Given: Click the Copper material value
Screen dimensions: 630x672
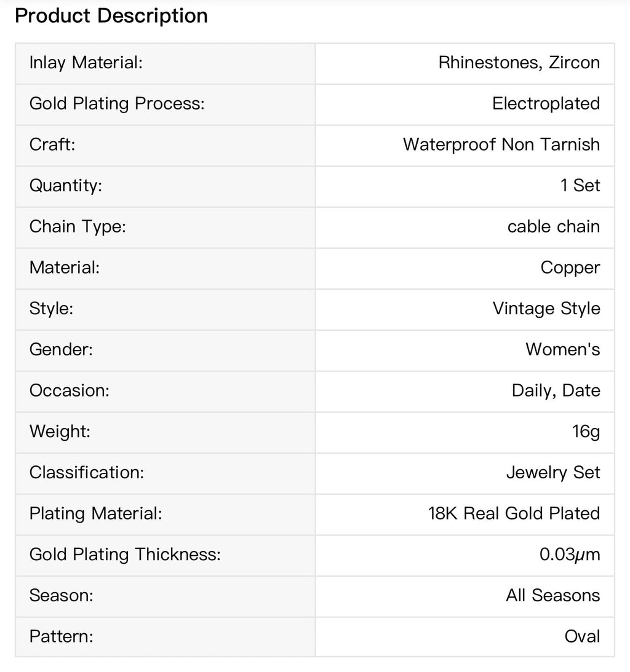Looking at the screenshot, I should coord(570,268).
